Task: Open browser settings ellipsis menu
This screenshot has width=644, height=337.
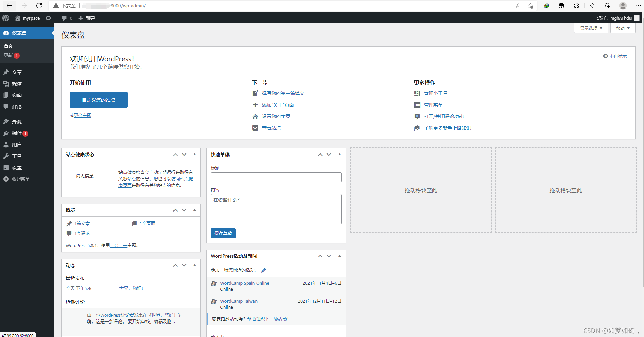Action: (638, 6)
